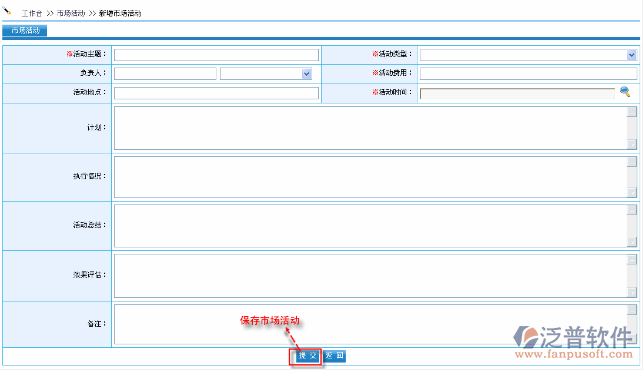Click the 工作台 breadcrumb link
Screen dimensions: 643x370
(x=32, y=13)
